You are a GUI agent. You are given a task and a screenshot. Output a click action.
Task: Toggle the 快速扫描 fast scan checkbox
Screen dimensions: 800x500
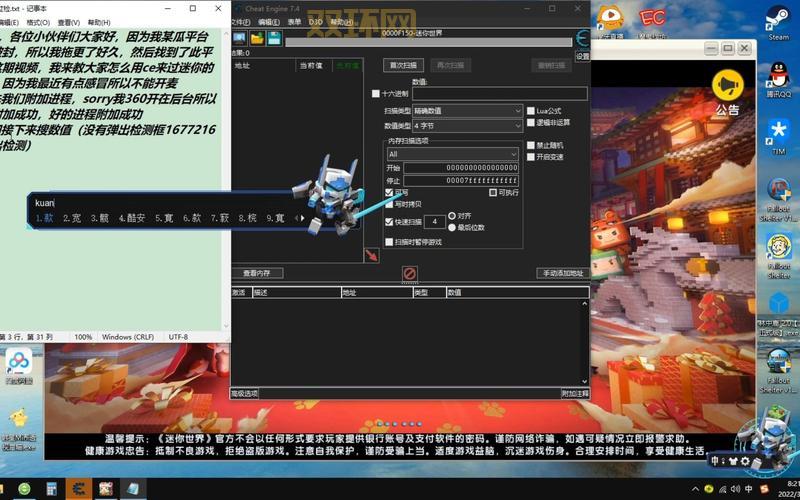389,222
